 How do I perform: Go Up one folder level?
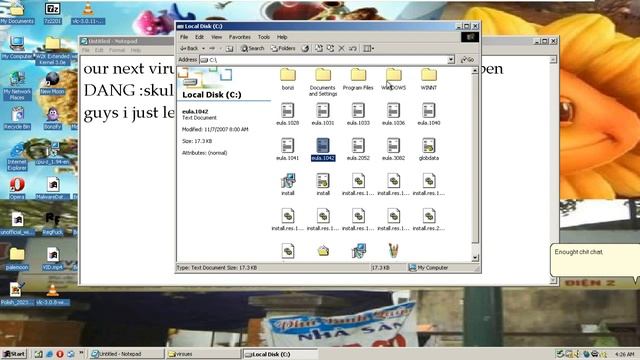point(229,48)
